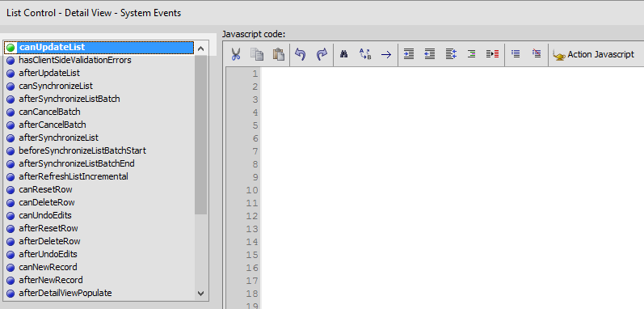644x309 pixels.
Task: Select afterSynchronizeListBatchEnd event
Action: pyautogui.click(x=77, y=163)
